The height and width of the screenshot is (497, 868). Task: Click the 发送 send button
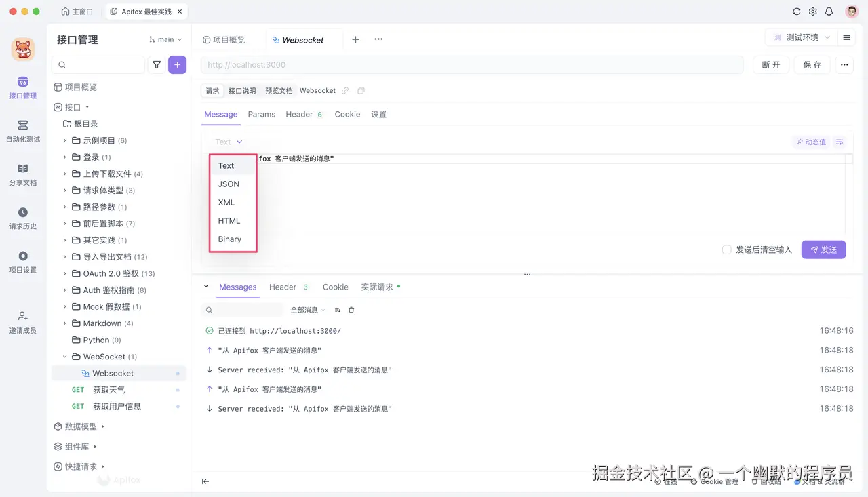click(x=823, y=250)
